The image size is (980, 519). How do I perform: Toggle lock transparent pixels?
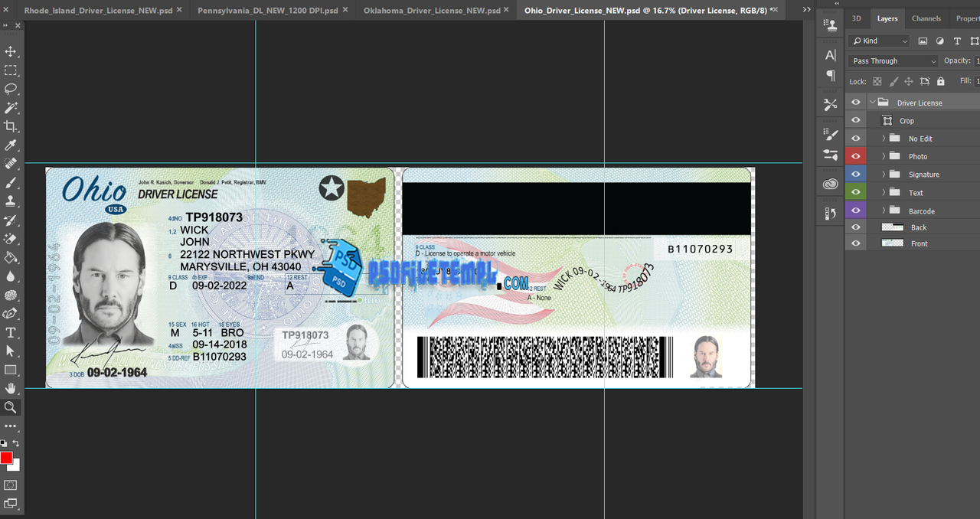pos(877,81)
